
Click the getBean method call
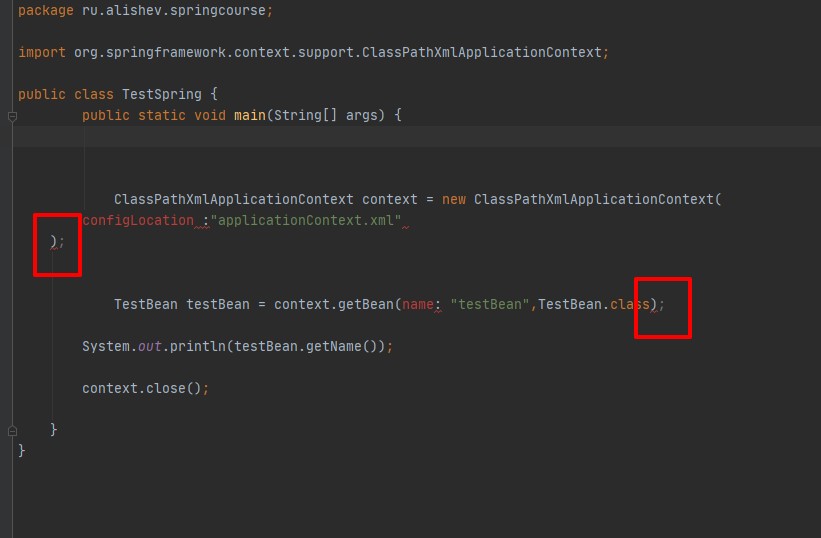[365, 304]
